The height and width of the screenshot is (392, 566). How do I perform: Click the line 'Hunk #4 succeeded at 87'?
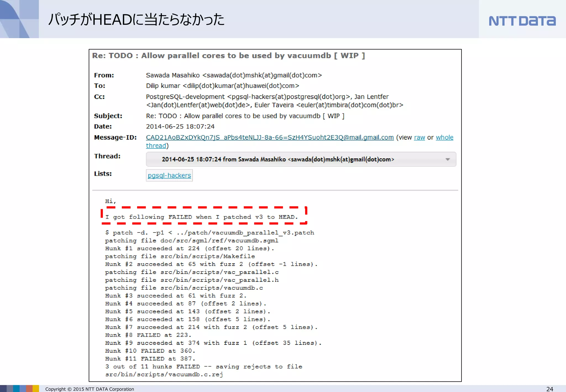coord(186,304)
